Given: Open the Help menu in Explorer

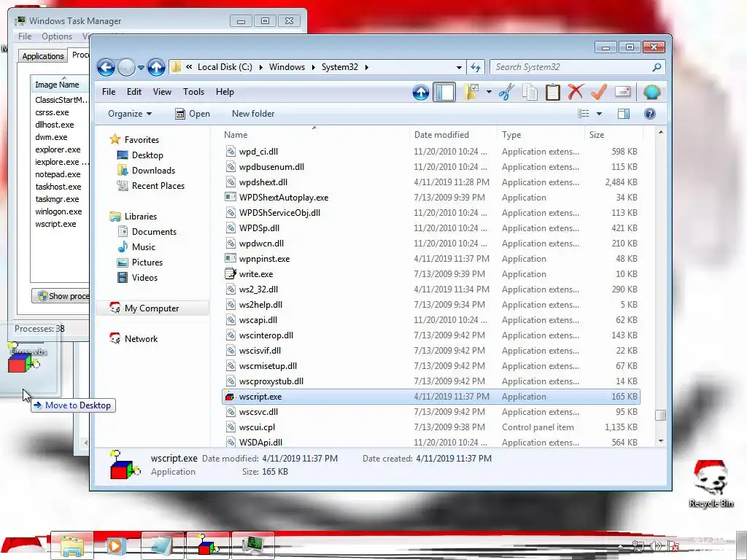Looking at the screenshot, I should point(225,92).
